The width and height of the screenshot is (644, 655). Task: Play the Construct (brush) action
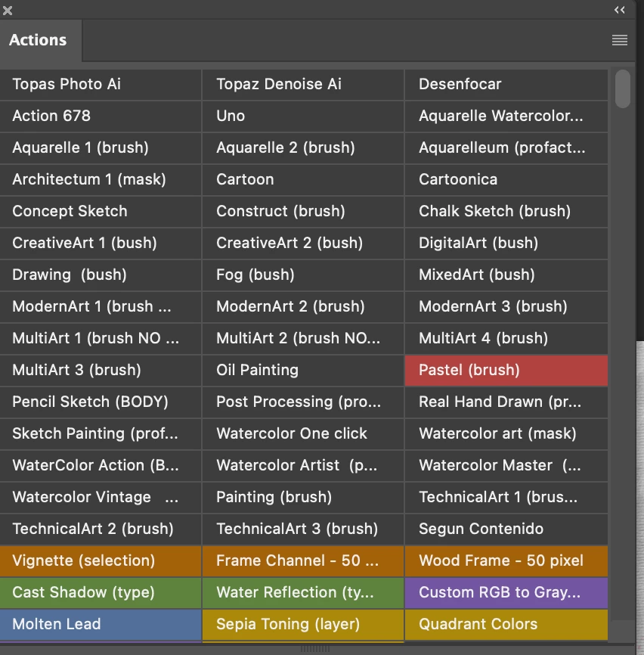click(303, 211)
